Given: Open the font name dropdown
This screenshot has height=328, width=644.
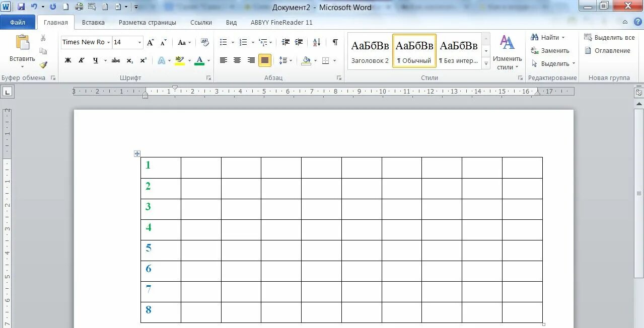Looking at the screenshot, I should [x=108, y=42].
